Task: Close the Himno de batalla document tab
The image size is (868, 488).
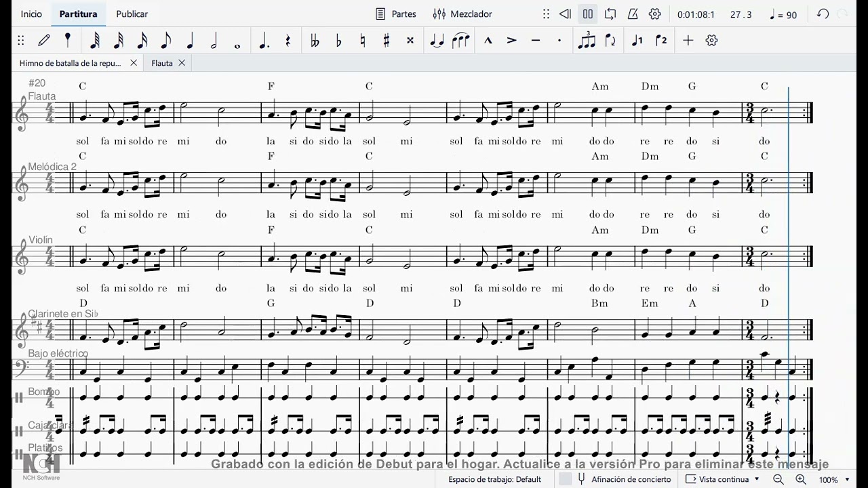Action: 134,63
